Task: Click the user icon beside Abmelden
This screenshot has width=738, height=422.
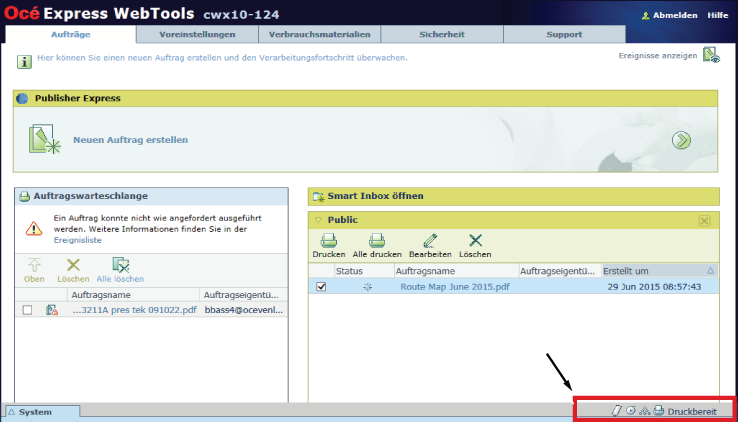Action: coord(646,16)
